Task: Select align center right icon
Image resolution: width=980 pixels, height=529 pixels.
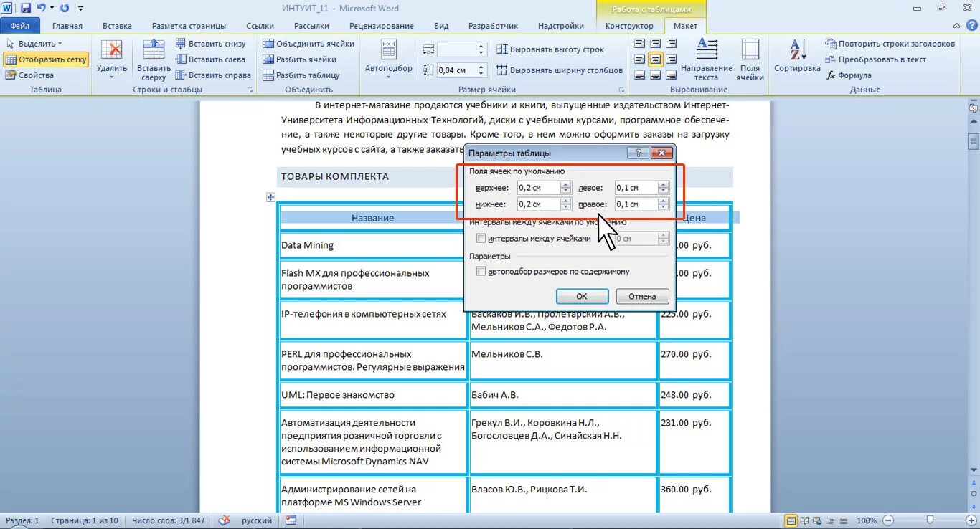Action: click(x=671, y=59)
